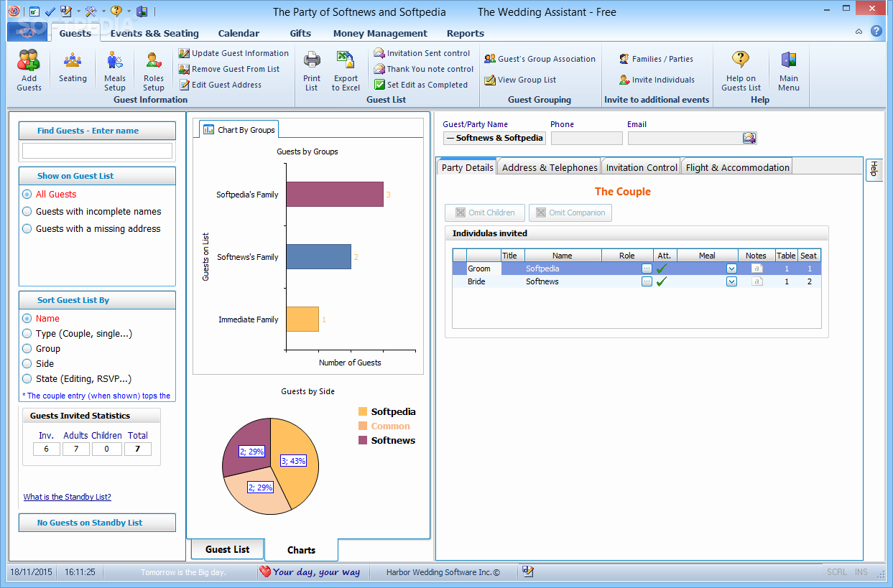Click the hammer tools quick access icon
The height and width of the screenshot is (588, 893).
pyautogui.click(x=91, y=11)
